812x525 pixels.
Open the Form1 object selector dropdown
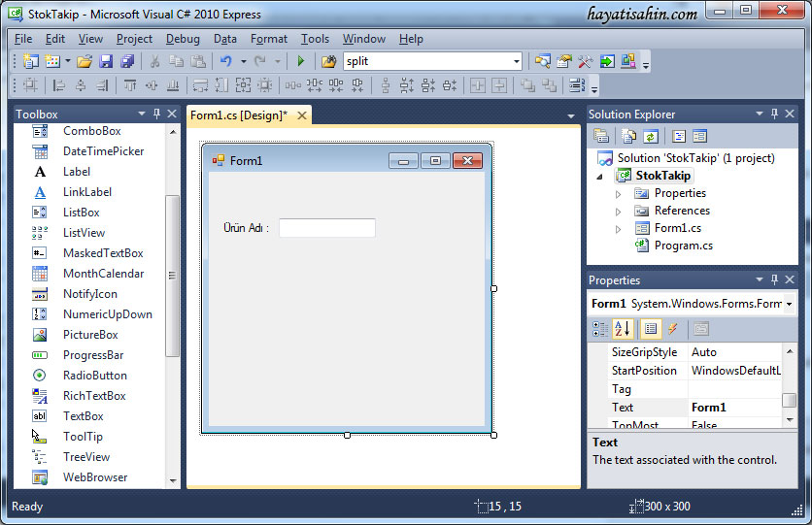click(x=790, y=304)
